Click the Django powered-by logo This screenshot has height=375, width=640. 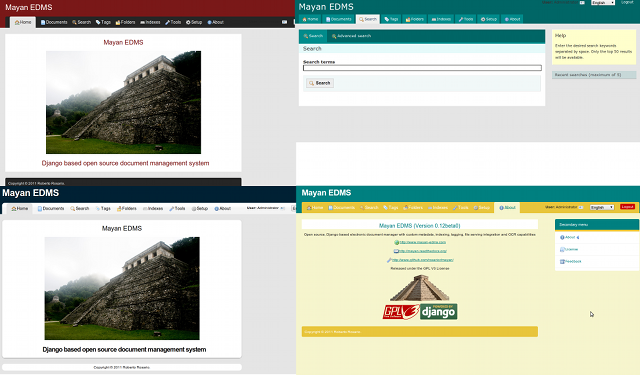[438, 311]
